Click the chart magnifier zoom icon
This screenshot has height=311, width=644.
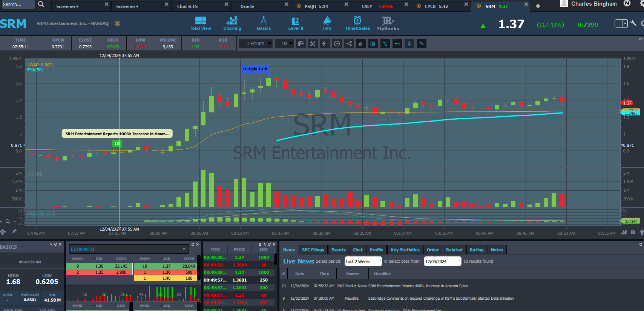[x=8, y=222]
